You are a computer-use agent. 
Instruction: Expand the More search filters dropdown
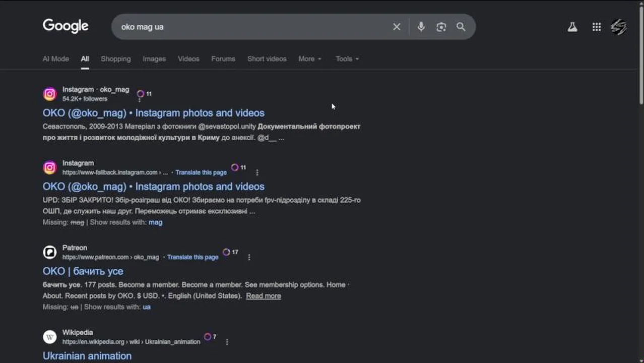click(x=309, y=59)
